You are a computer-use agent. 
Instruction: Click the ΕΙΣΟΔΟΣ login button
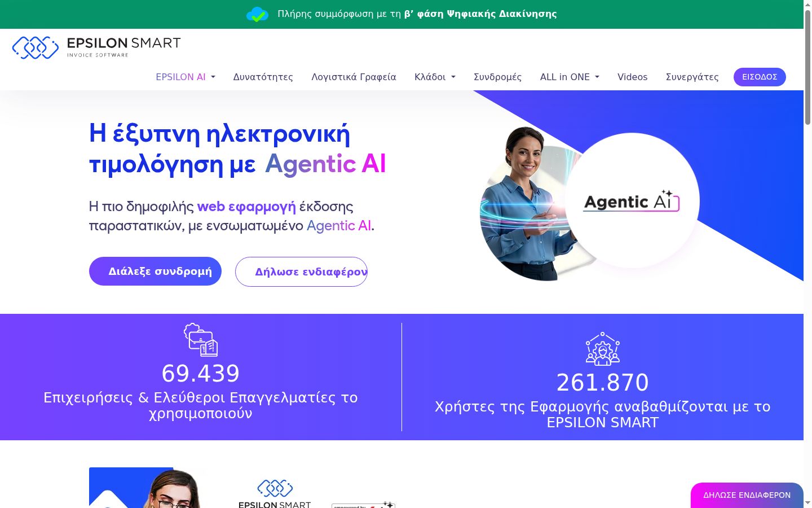pyautogui.click(x=760, y=77)
